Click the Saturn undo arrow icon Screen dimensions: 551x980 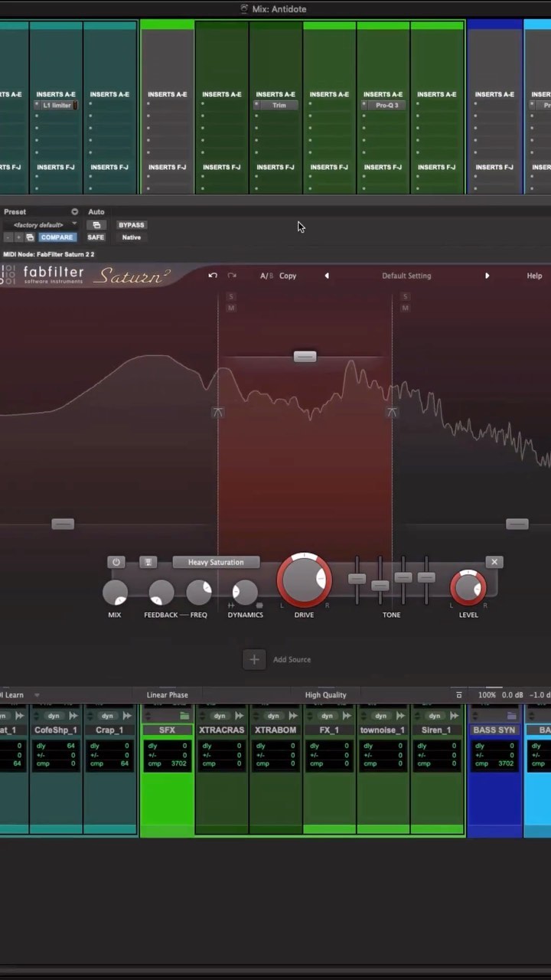[213, 276]
